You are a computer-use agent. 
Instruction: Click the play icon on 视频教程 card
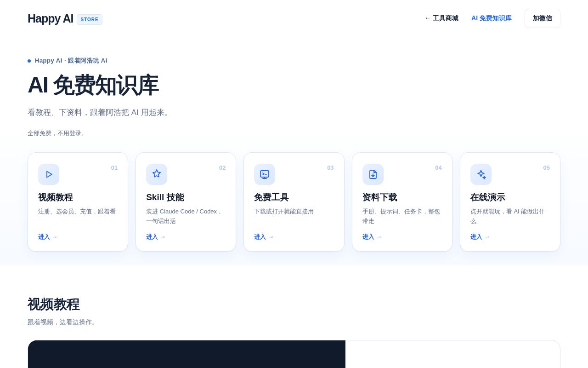pyautogui.click(x=49, y=174)
